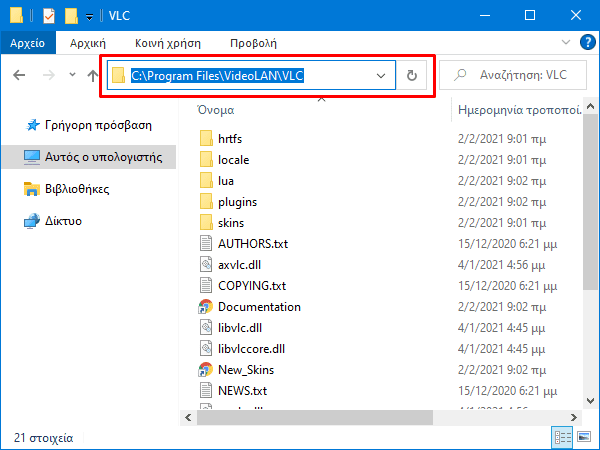This screenshot has height=450, width=600.
Task: Sort by the Ημερομηνία τροποποίησης column header
Action: (x=519, y=110)
